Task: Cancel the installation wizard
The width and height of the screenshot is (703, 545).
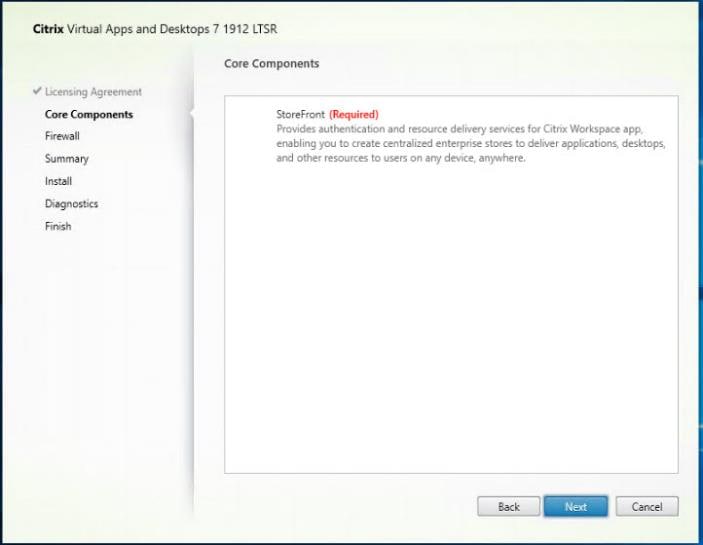Action: (647, 506)
